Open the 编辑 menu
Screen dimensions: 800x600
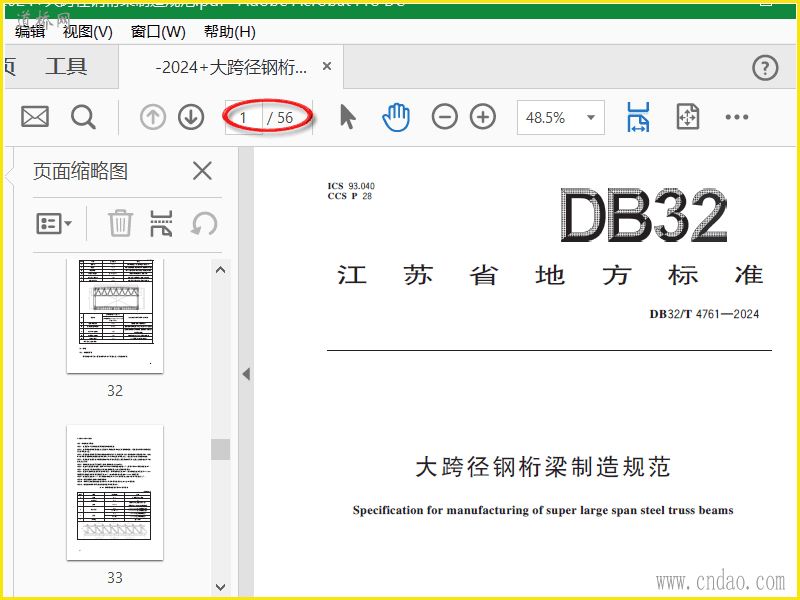30,32
